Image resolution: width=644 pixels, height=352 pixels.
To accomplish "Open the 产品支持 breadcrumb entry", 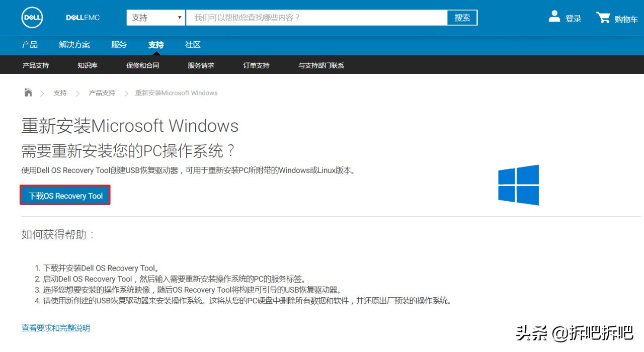I will [x=102, y=93].
